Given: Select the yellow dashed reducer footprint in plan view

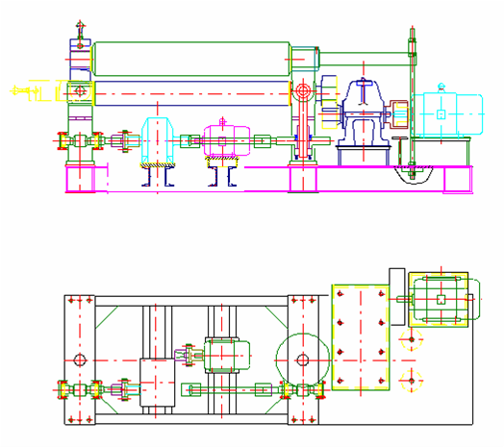Looking at the screenshot, I should (x=361, y=337).
